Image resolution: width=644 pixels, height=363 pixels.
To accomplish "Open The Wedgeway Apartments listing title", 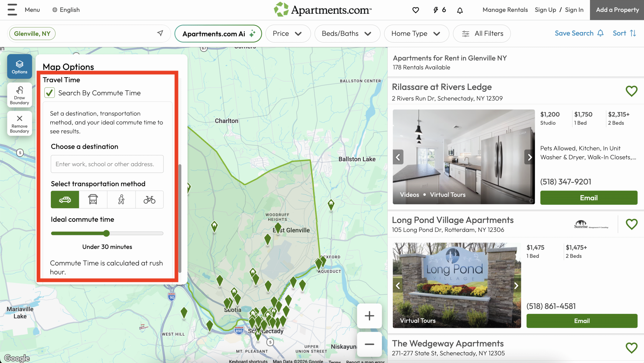I will click(x=448, y=344).
